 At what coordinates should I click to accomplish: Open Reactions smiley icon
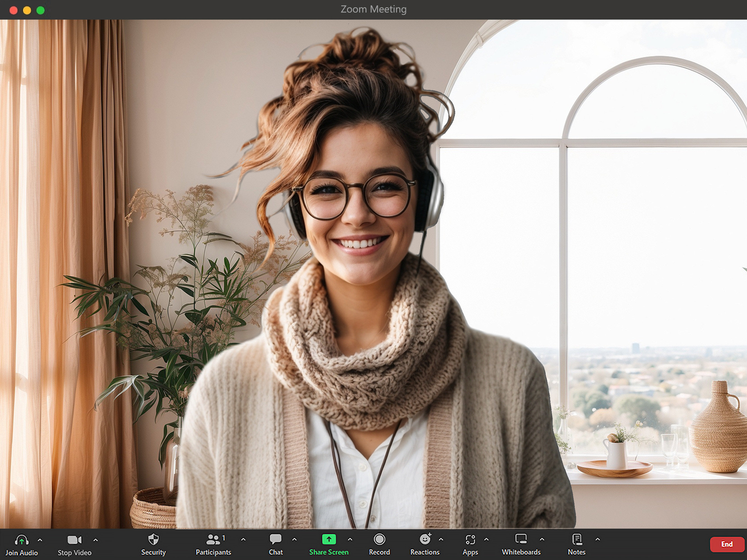425,539
